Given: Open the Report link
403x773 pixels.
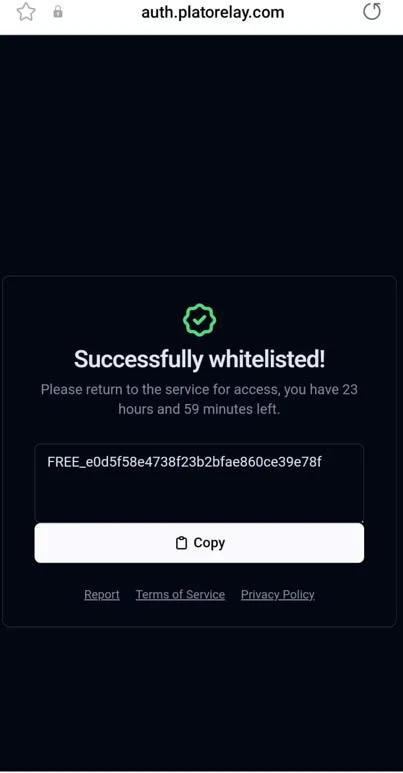Looking at the screenshot, I should coord(102,595).
